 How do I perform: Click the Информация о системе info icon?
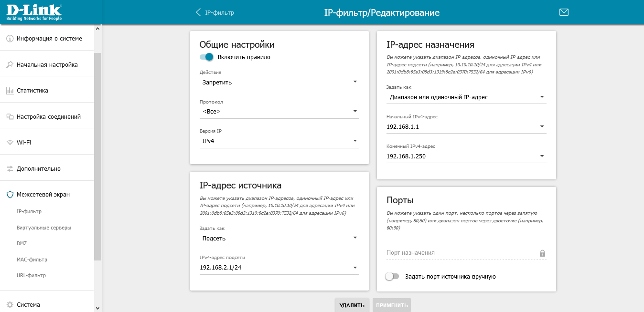pyautogui.click(x=9, y=39)
